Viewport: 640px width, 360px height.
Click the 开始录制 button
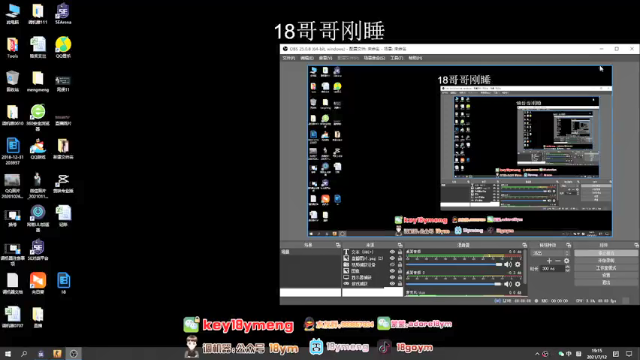(x=606, y=260)
